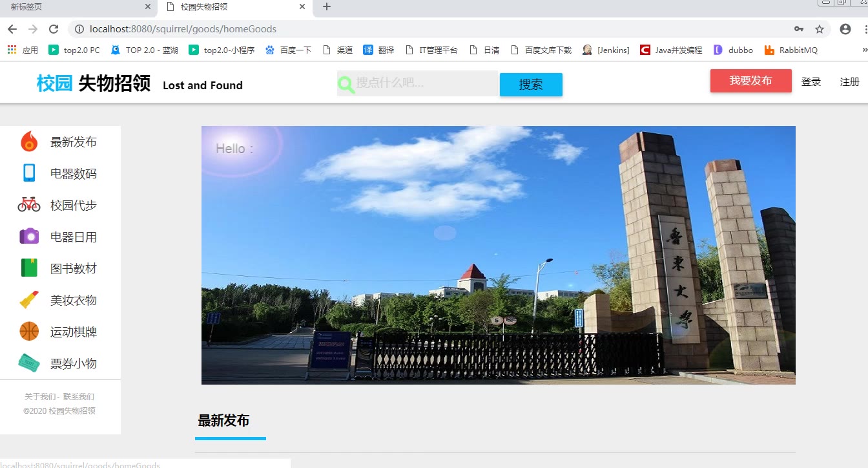
Task: View site info icon in address bar
Action: 79,29
